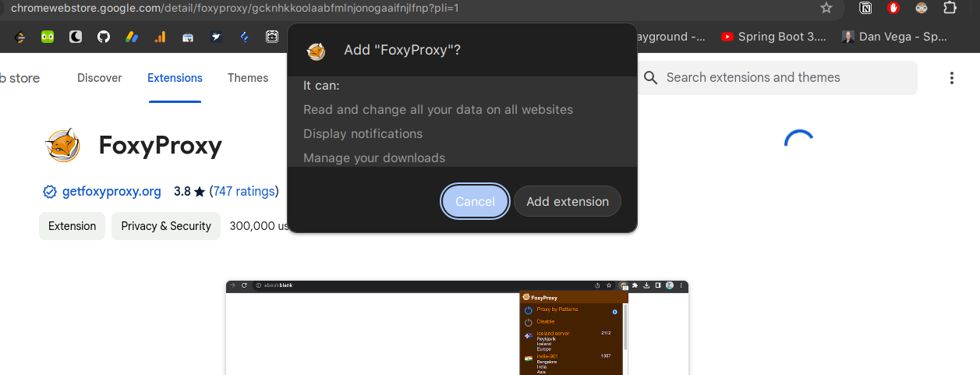The height and width of the screenshot is (375, 980).
Task: Select the Extensions tab
Action: pyautogui.click(x=175, y=78)
